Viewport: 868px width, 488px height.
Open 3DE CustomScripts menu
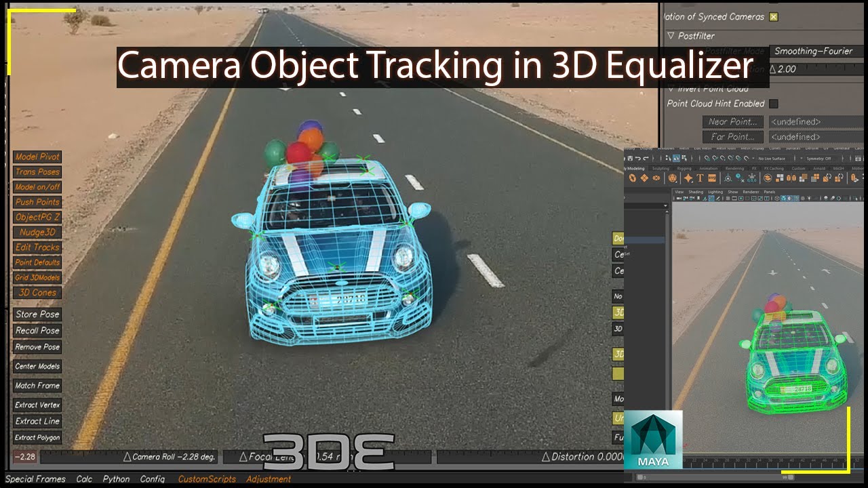pyautogui.click(x=207, y=479)
